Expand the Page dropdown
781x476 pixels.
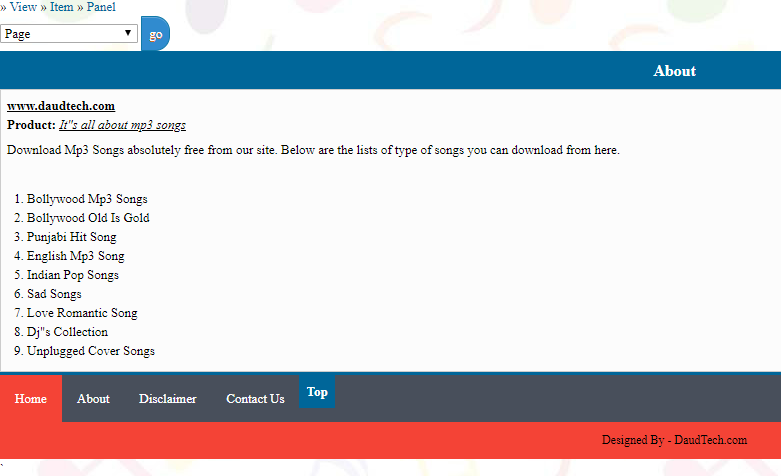click(x=69, y=33)
